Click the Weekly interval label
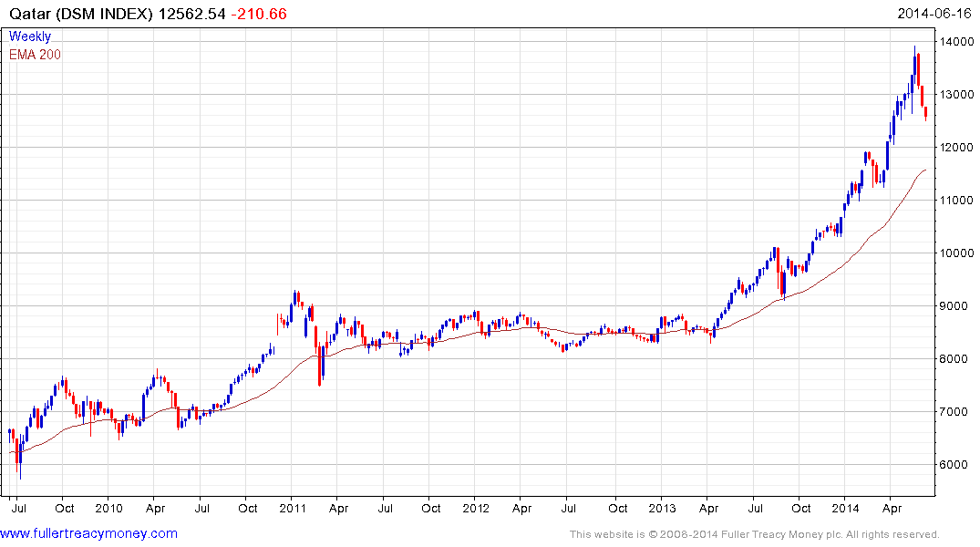Screen dimensions: 980x547 pyautogui.click(x=30, y=36)
